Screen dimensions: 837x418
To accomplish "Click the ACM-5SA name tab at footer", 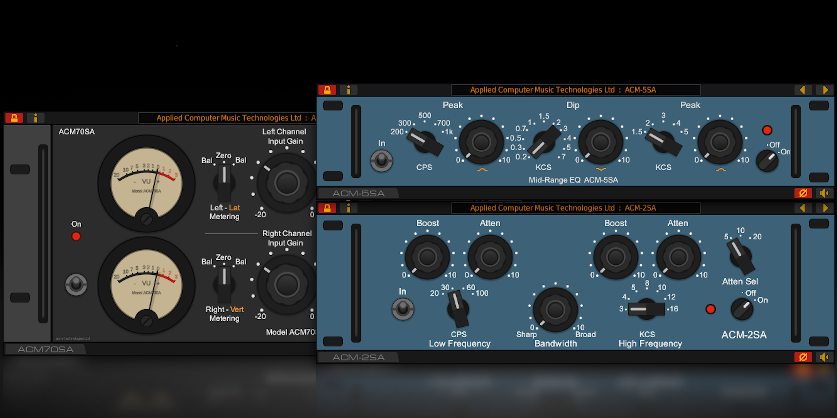I will (x=358, y=193).
